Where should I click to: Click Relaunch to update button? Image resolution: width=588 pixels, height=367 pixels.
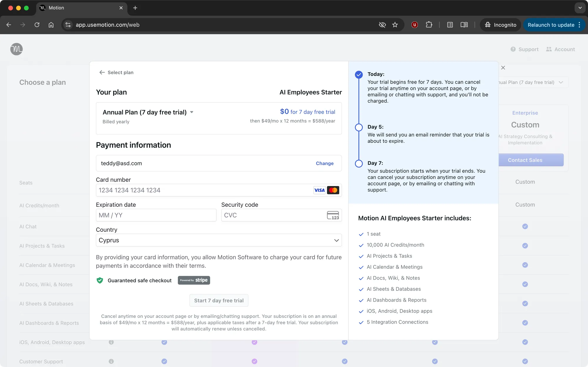[554, 25]
